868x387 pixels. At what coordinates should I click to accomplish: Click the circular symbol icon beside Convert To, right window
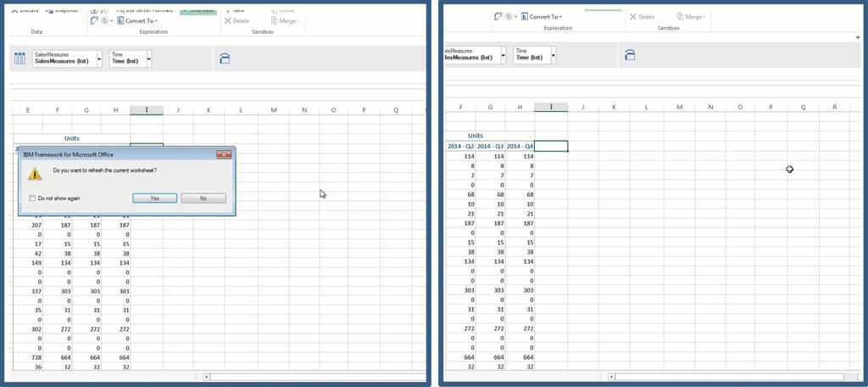(509, 17)
